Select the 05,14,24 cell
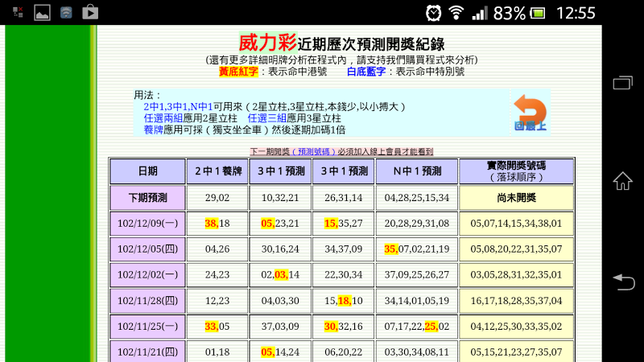644x362 pixels. coord(280,352)
